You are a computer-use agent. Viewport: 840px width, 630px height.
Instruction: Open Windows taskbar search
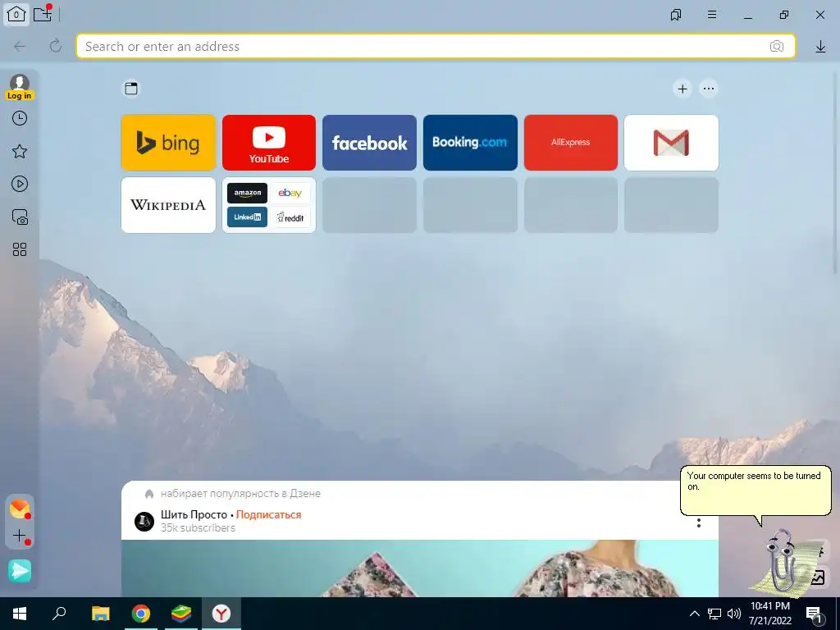tap(59, 614)
